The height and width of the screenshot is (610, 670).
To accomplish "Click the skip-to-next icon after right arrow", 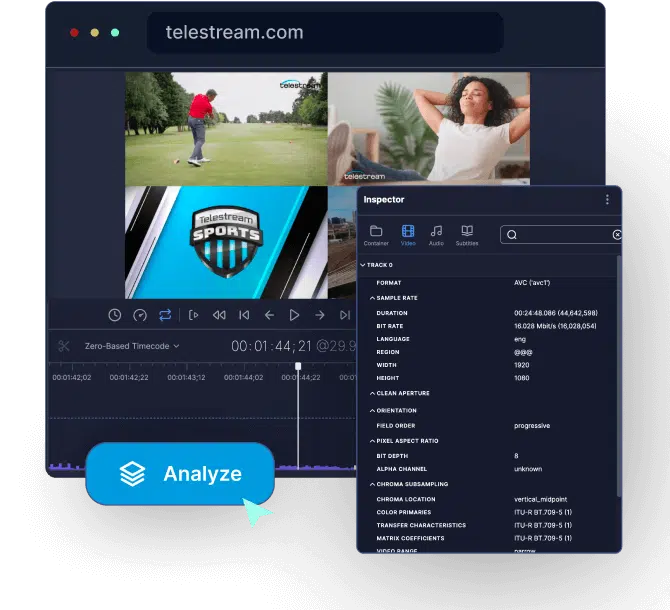I will [345, 315].
